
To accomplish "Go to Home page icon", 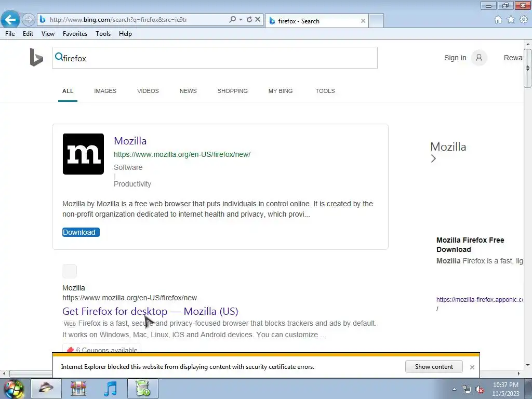I will click(498, 20).
